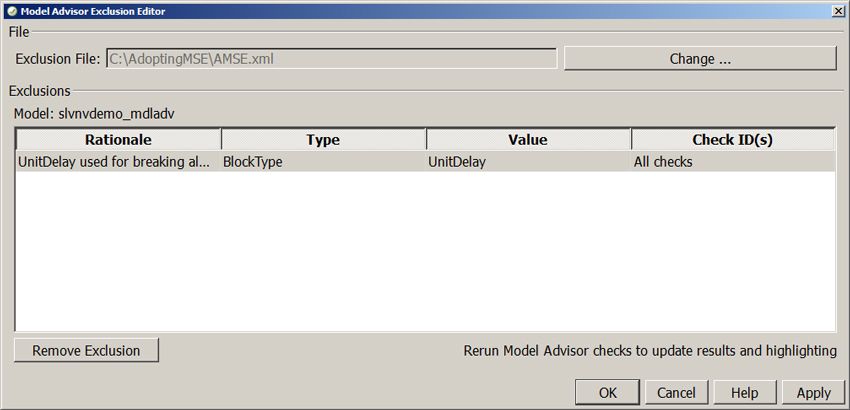
Task: Confirm with the OK button
Action: 607,393
